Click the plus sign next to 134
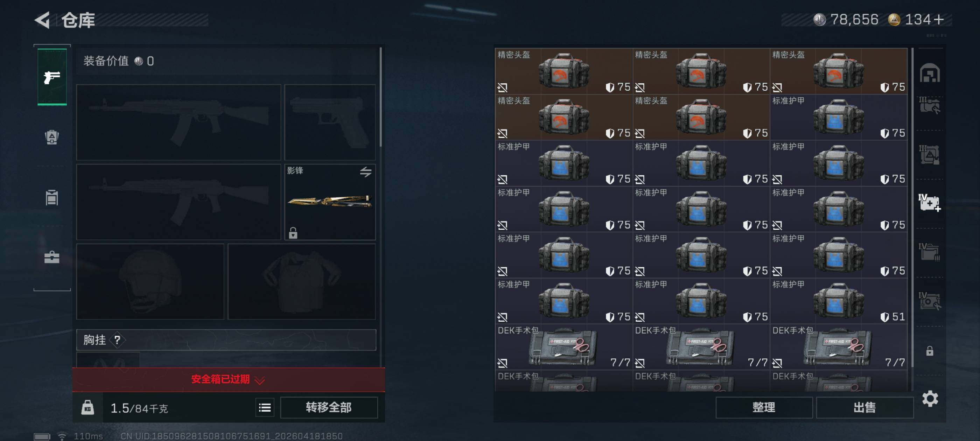The width and height of the screenshot is (980, 441). click(938, 19)
